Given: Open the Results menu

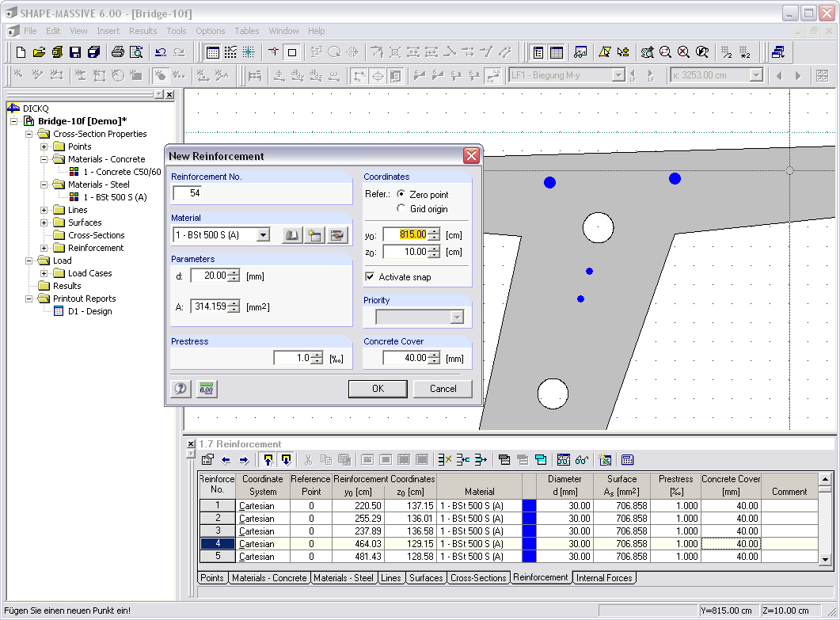Looking at the screenshot, I should pyautogui.click(x=143, y=31).
